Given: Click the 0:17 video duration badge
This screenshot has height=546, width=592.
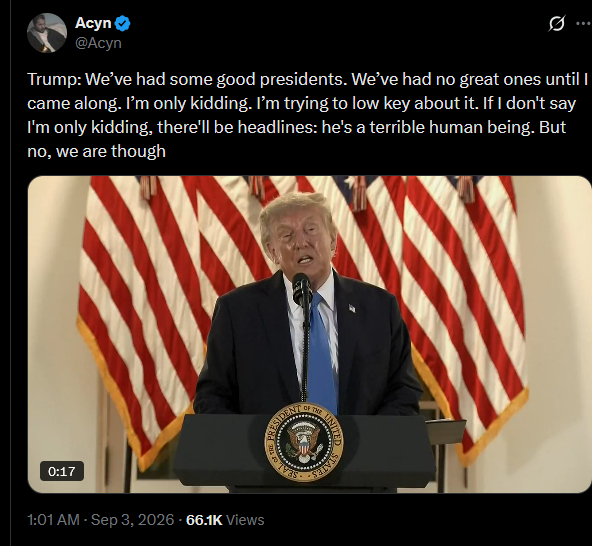Looking at the screenshot, I should (x=62, y=471).
